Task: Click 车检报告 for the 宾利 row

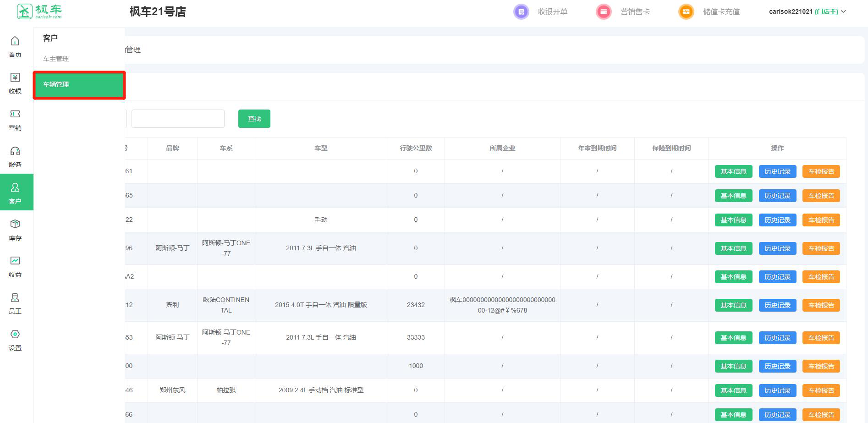Action: click(x=821, y=305)
